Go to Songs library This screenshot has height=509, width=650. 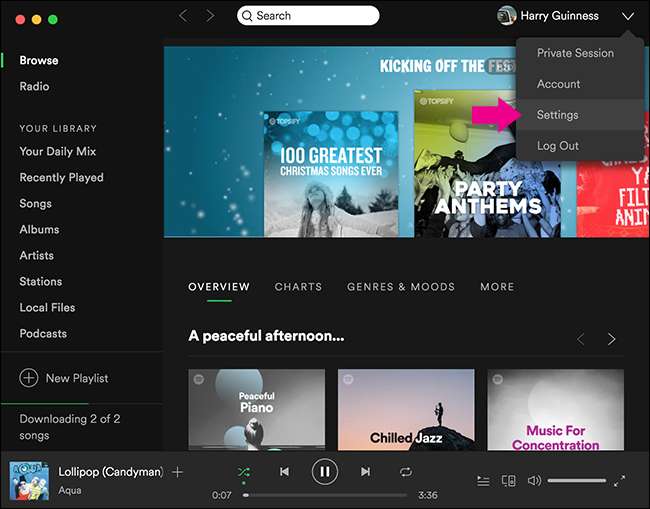(36, 204)
